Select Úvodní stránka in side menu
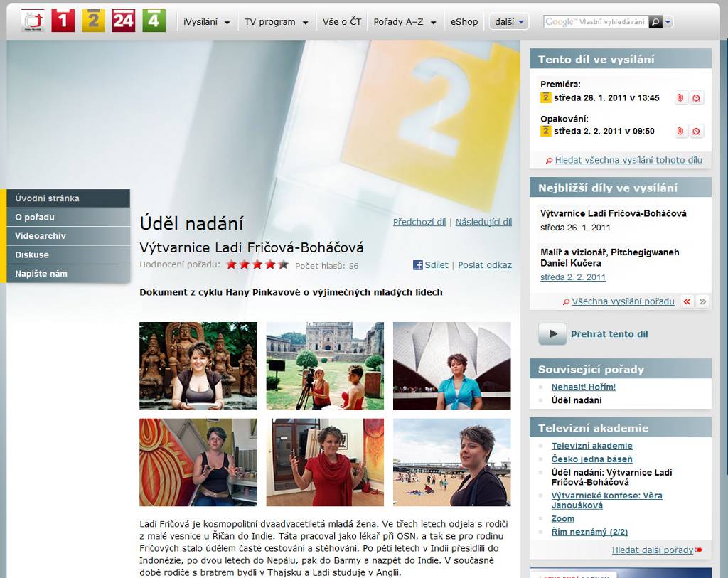Viewport: 728px width, 578px height. tap(68, 198)
